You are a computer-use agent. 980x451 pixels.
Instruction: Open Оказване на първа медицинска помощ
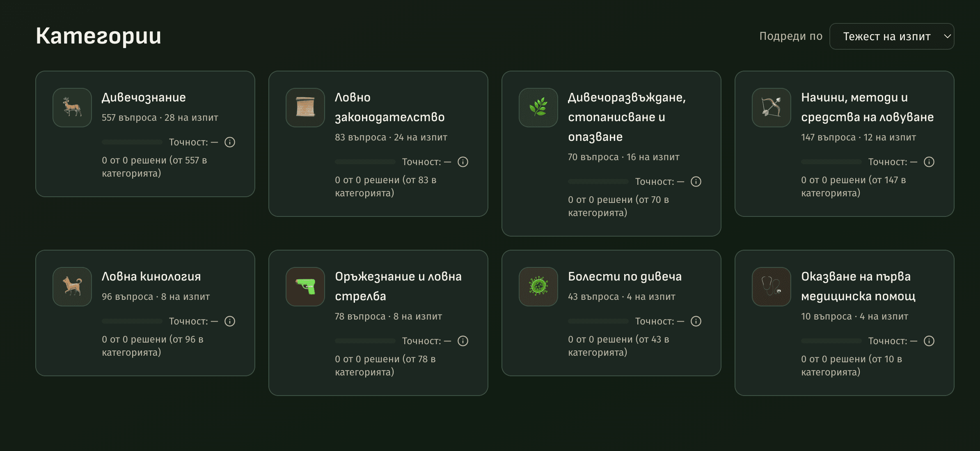(858, 286)
